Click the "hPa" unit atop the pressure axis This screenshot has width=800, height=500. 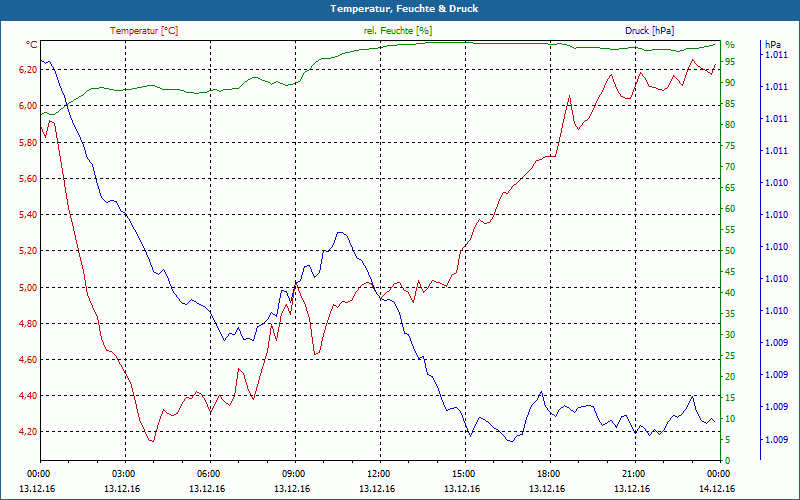coord(772,45)
